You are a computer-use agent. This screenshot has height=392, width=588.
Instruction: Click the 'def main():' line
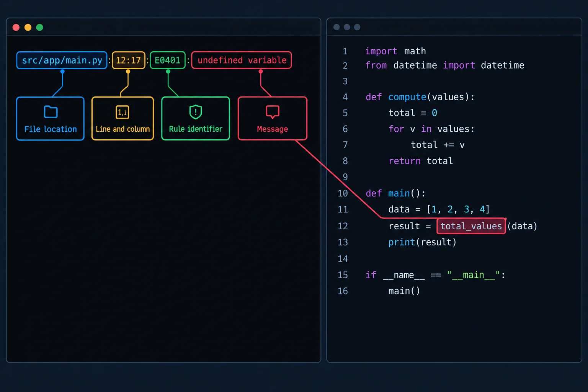(x=395, y=193)
